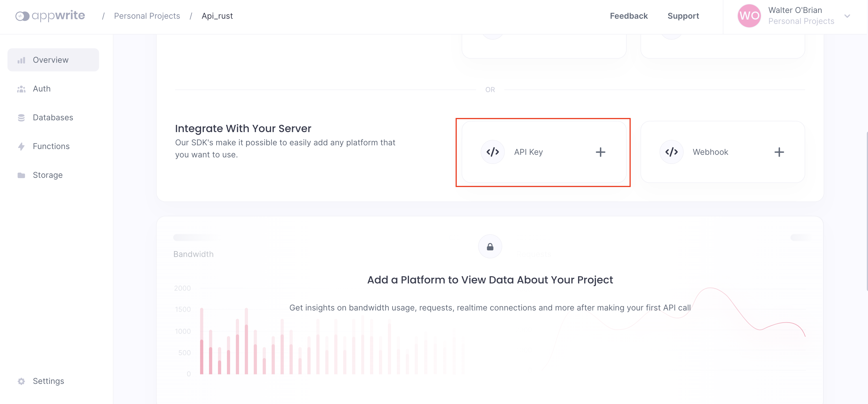Click the API Key code icon
868x404 pixels.
click(493, 152)
